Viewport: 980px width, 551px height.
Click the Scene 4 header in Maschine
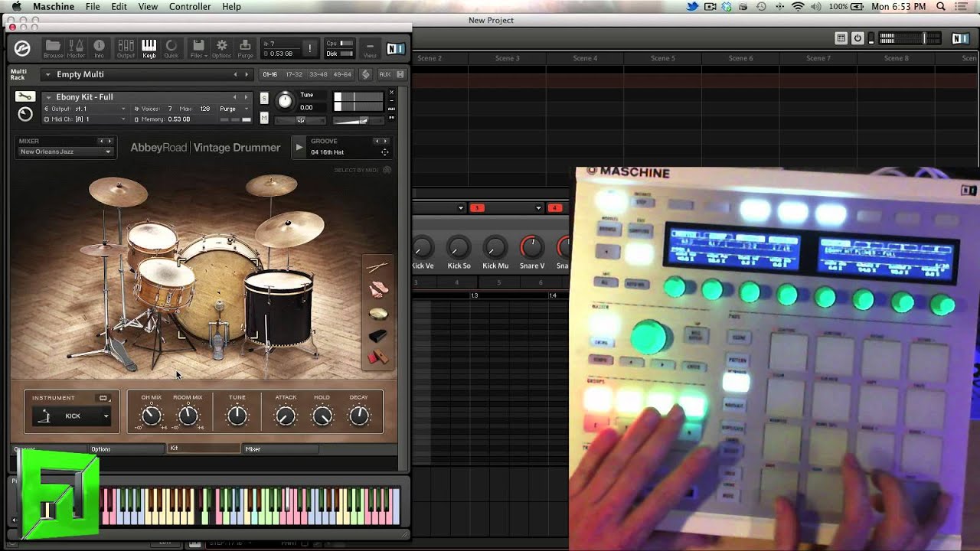[585, 58]
